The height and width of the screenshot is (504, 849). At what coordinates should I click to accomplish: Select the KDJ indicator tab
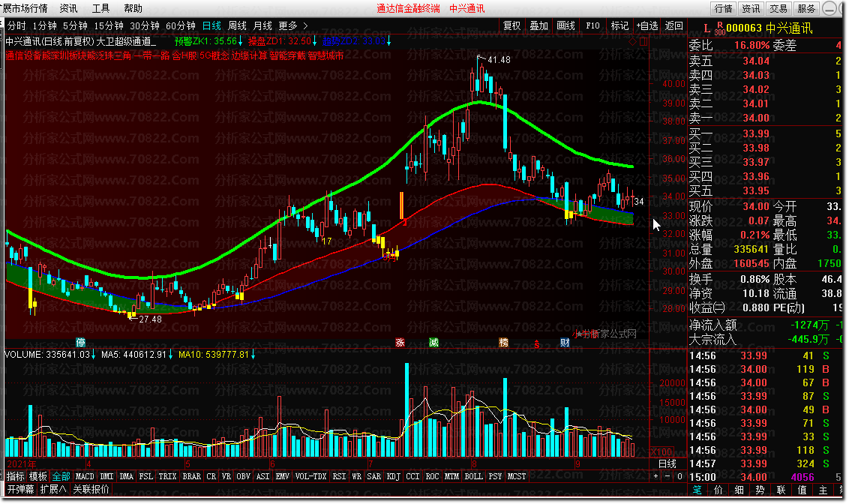pos(394,476)
